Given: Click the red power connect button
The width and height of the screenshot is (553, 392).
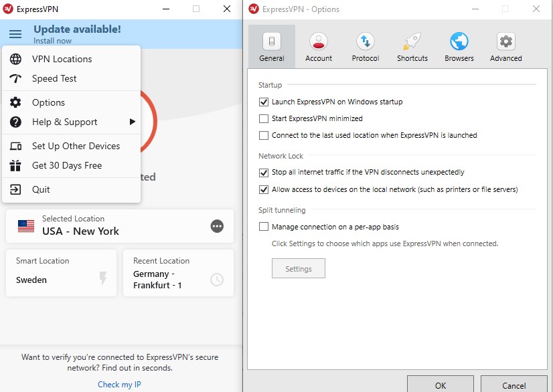Looking at the screenshot, I should point(148,122).
